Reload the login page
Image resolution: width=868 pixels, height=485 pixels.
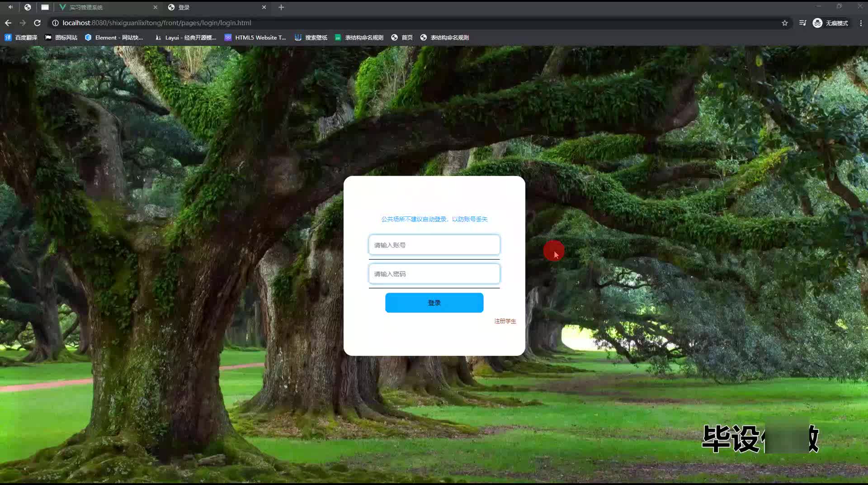(x=38, y=23)
